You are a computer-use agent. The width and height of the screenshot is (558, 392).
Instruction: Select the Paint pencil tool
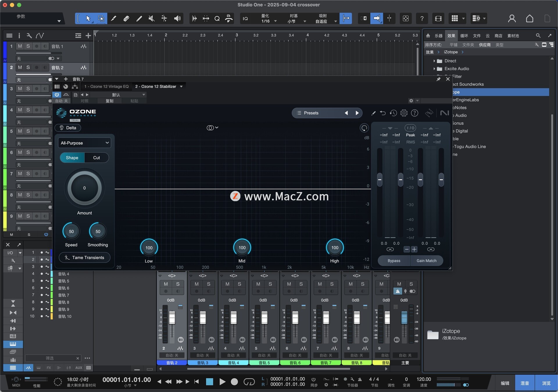[139, 19]
